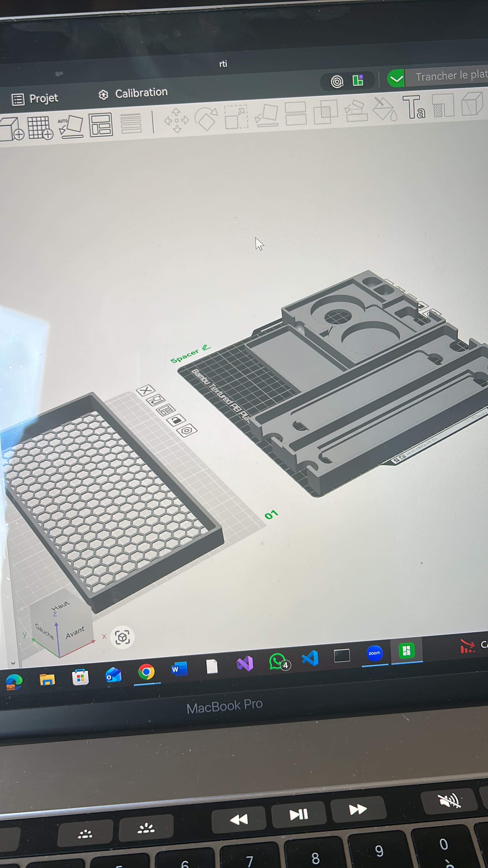Open File Explorer from the taskbar
Screen dimensions: 488x868
[47, 680]
